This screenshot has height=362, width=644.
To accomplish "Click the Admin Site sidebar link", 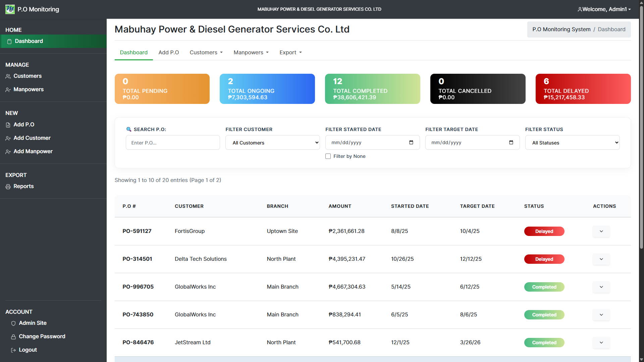I will (33, 323).
